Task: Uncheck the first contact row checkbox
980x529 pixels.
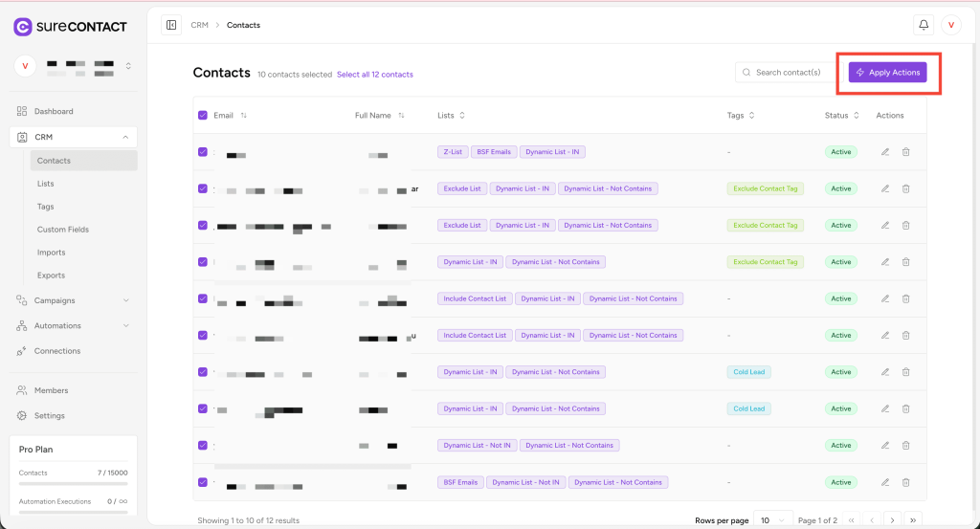Action: [x=202, y=152]
